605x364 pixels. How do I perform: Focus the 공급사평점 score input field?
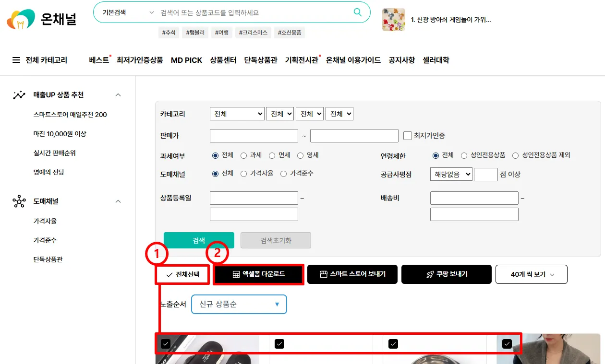pos(486,174)
